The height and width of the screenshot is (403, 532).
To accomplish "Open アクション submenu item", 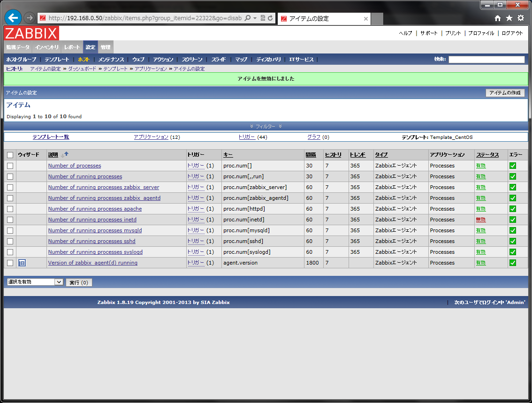I will 163,60.
